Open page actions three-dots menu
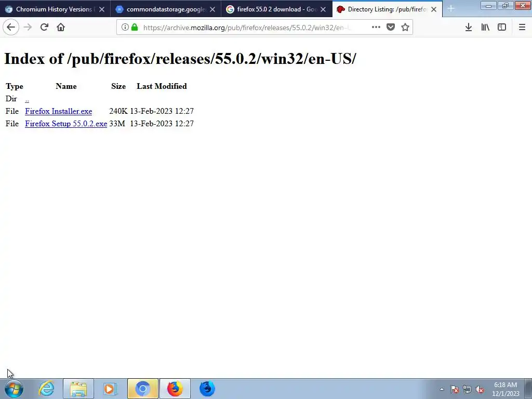 pos(376,27)
